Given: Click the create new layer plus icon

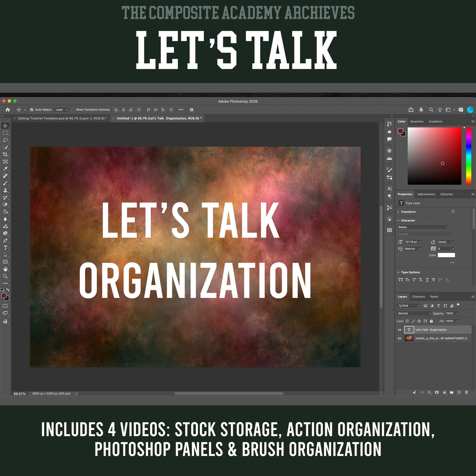Looking at the screenshot, I should pyautogui.click(x=459, y=393).
